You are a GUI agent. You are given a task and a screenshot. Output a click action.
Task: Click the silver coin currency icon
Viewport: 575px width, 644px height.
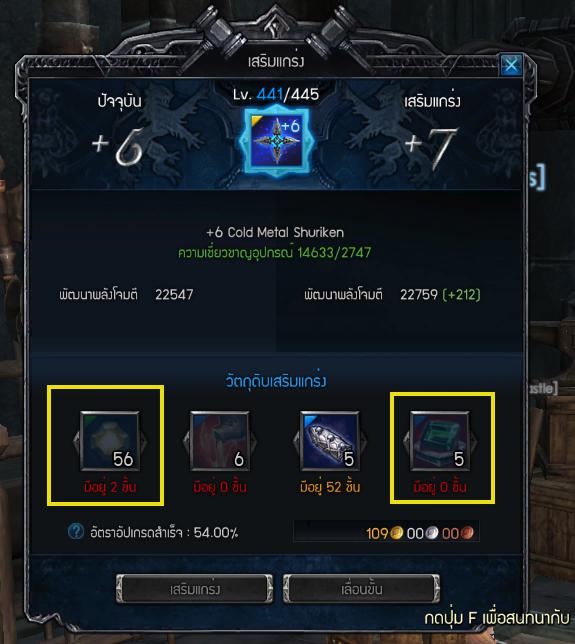[x=432, y=533]
